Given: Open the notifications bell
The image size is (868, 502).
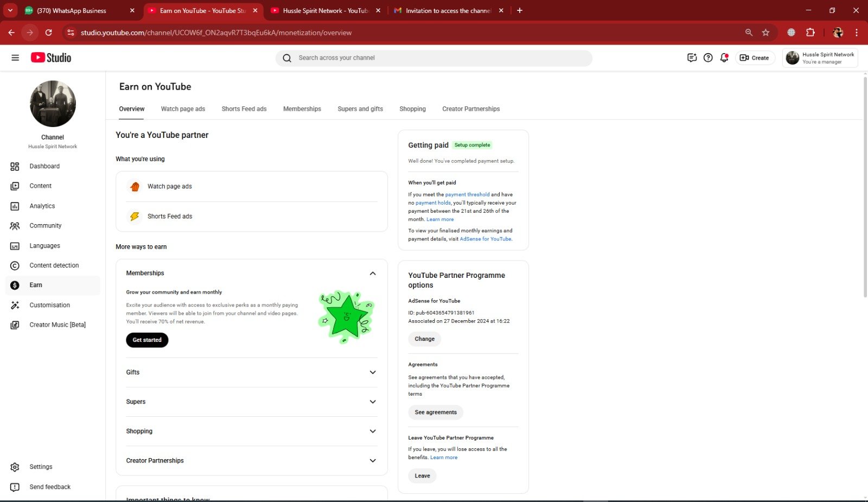Looking at the screenshot, I should click(724, 58).
